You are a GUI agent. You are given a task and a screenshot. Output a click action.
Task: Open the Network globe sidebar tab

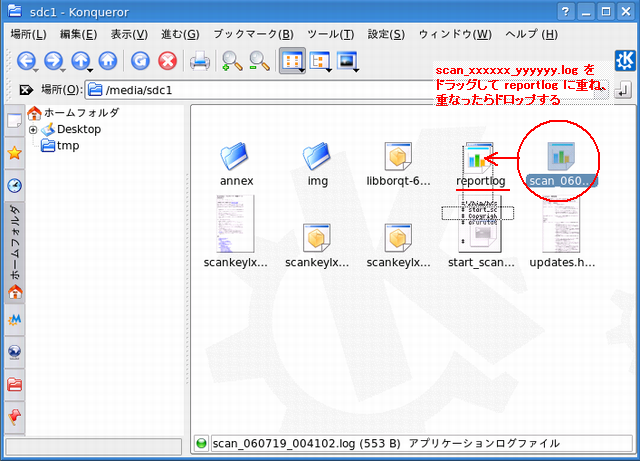pyautogui.click(x=15, y=352)
